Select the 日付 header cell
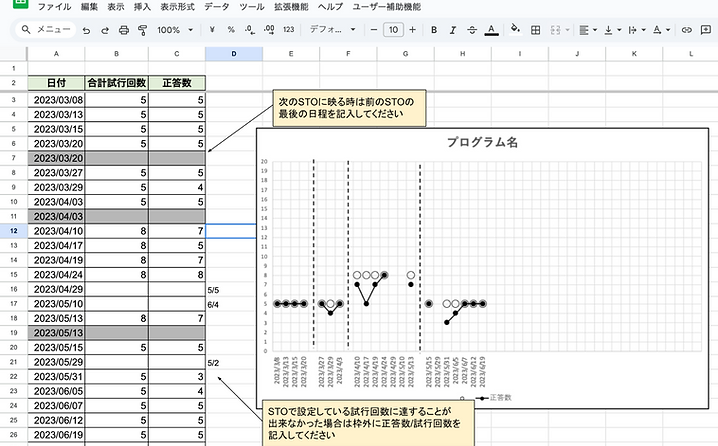Image resolution: width=718 pixels, height=446 pixels. pyautogui.click(x=56, y=83)
